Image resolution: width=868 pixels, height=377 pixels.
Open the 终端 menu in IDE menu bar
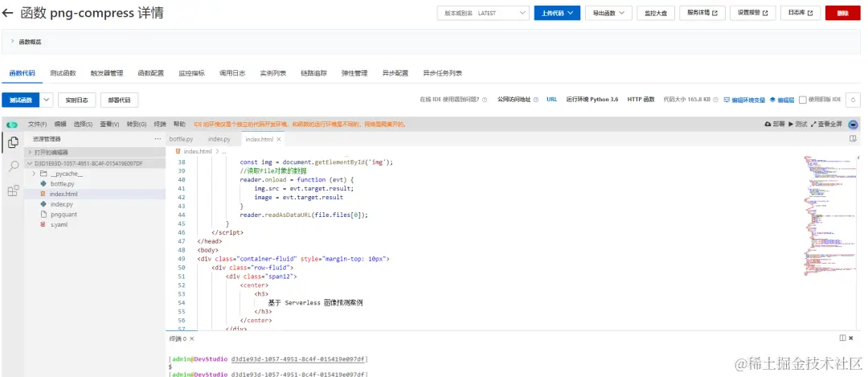[160, 124]
